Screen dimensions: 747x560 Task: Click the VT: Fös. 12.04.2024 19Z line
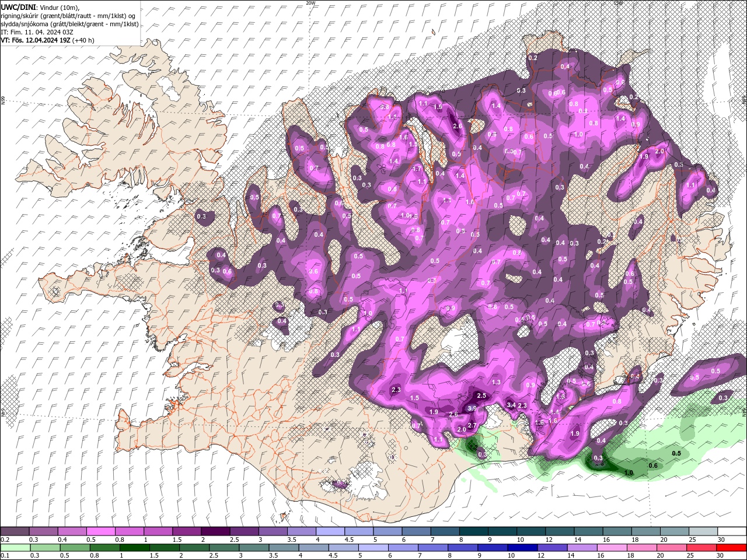(47, 40)
